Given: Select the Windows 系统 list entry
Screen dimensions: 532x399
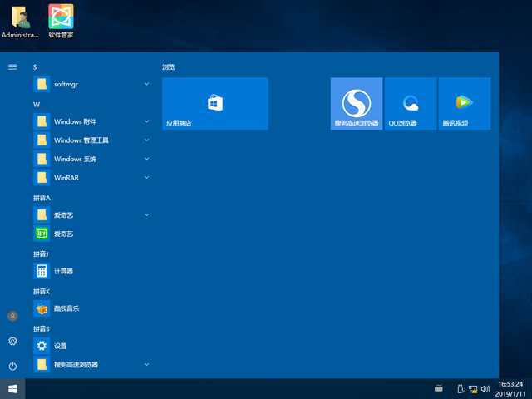Looking at the screenshot, I should tap(75, 159).
